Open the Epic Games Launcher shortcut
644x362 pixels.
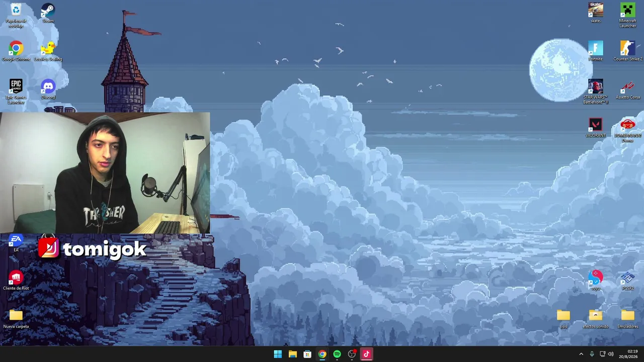(x=16, y=92)
